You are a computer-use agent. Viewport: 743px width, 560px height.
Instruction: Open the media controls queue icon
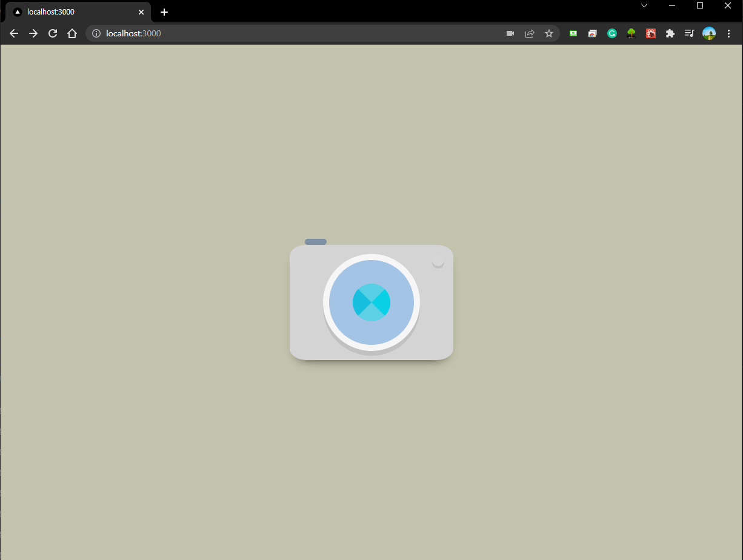(x=690, y=33)
